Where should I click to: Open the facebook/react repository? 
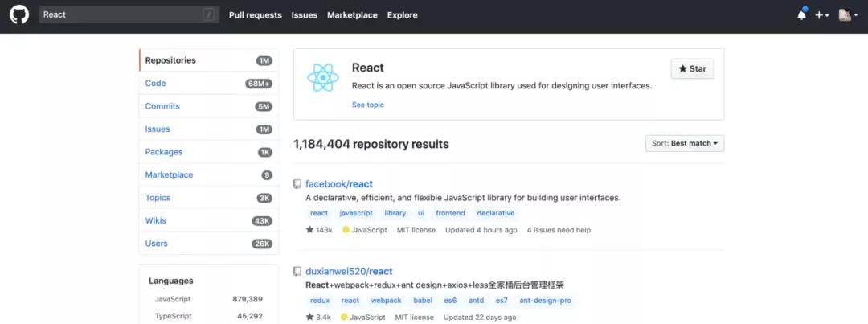(339, 184)
